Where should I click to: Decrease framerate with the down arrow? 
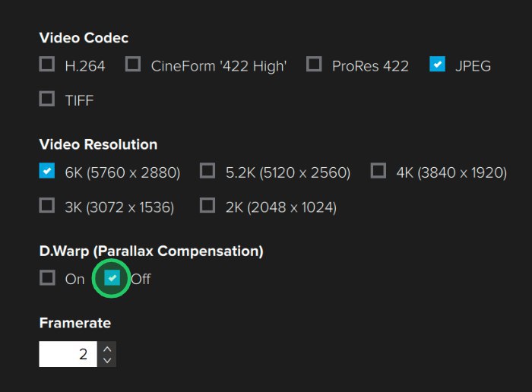(107, 360)
